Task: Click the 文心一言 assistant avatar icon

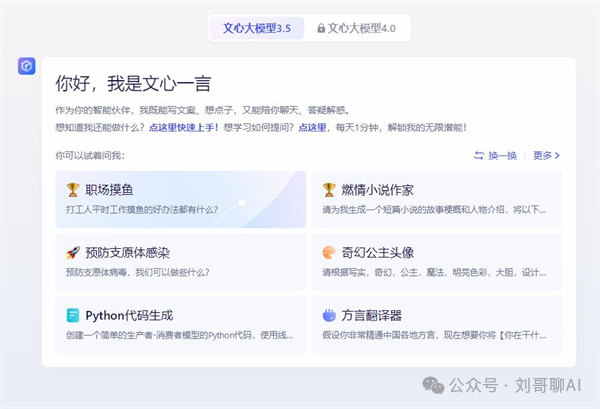Action: click(x=26, y=66)
